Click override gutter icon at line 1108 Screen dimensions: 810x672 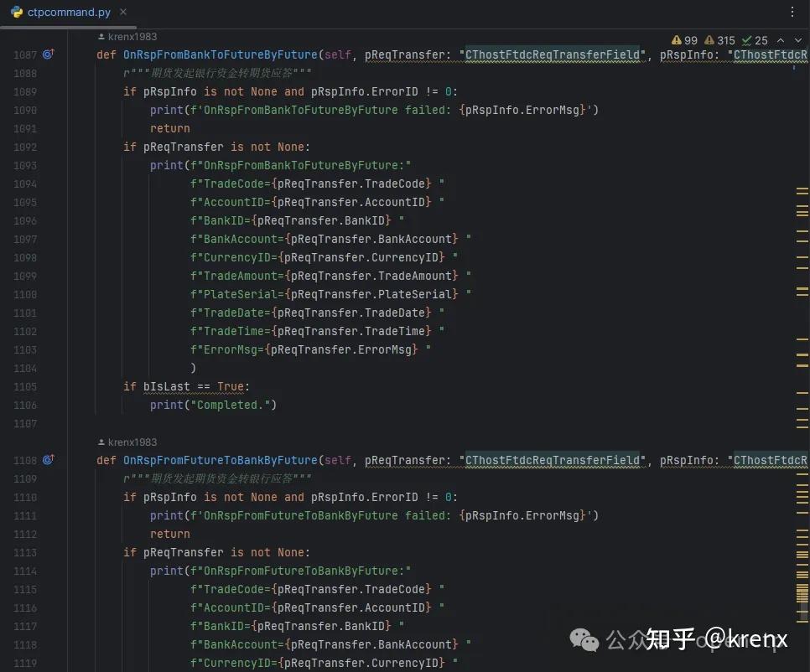[48, 459]
